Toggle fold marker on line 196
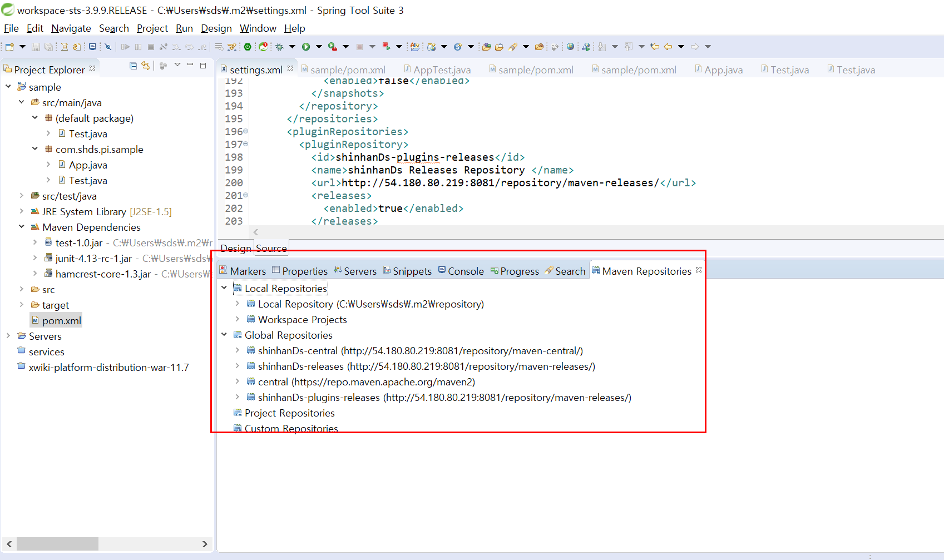This screenshot has height=560, width=944. point(246,131)
